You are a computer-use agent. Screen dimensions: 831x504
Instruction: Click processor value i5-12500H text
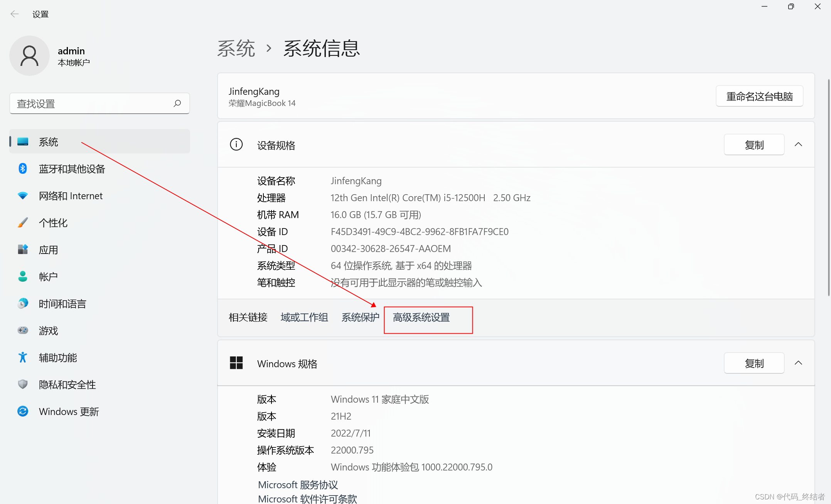[430, 198]
